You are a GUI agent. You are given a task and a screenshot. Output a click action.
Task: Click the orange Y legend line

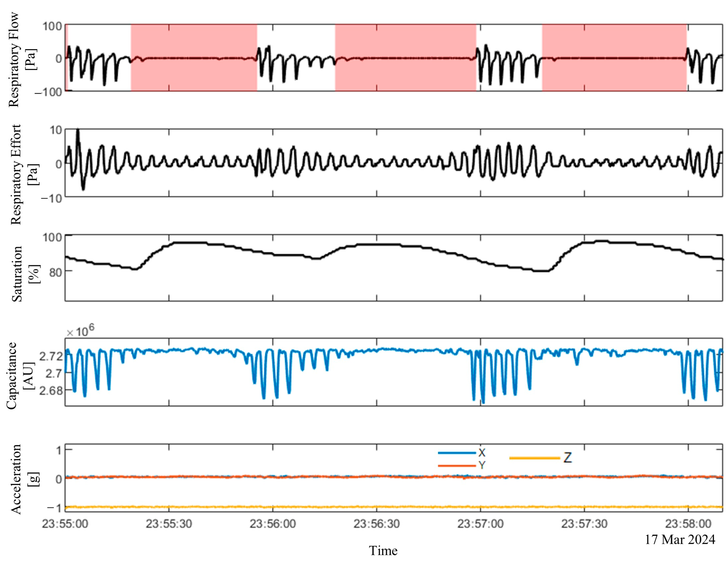pos(456,465)
